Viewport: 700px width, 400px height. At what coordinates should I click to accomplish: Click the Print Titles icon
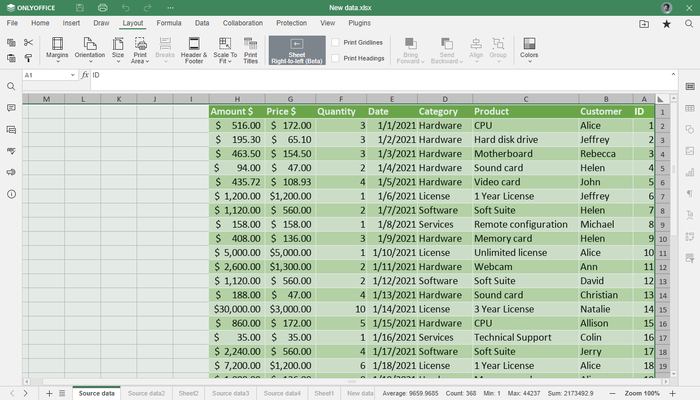[250, 49]
